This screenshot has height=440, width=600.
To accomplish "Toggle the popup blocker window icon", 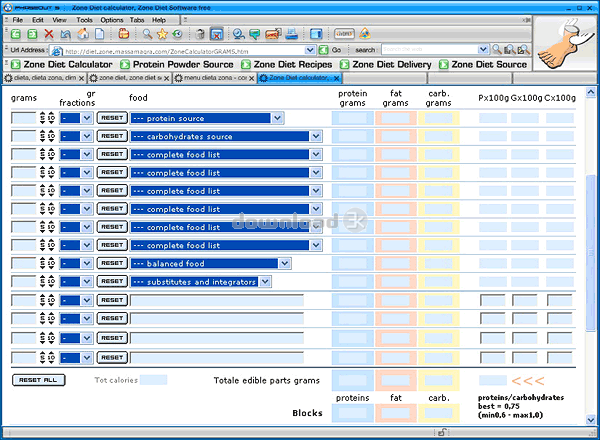I will point(217,34).
